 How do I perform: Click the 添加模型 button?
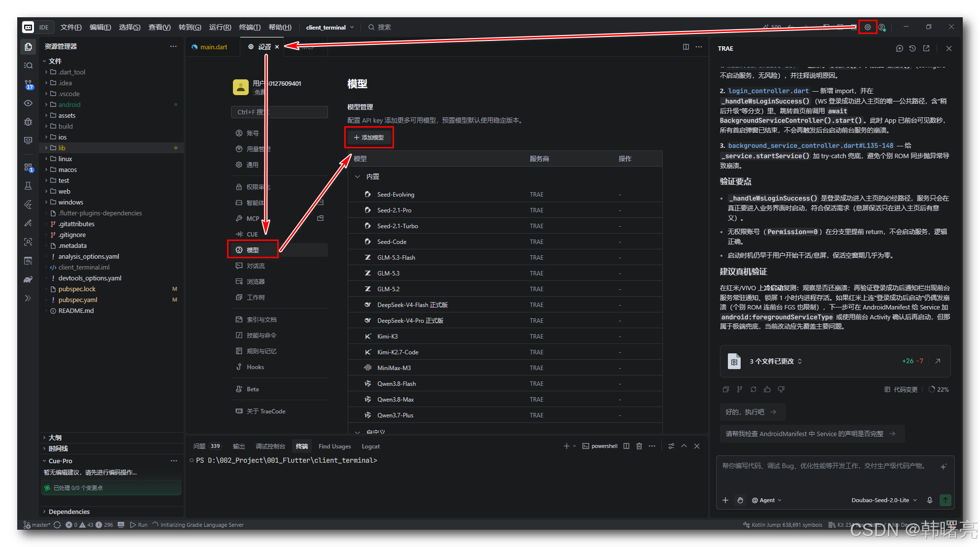[x=369, y=137]
